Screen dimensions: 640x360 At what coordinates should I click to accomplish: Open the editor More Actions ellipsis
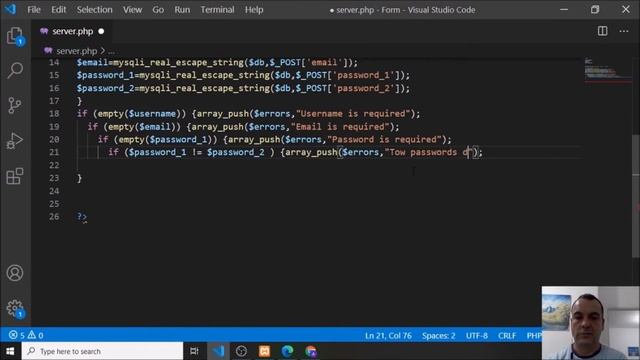coord(624,31)
